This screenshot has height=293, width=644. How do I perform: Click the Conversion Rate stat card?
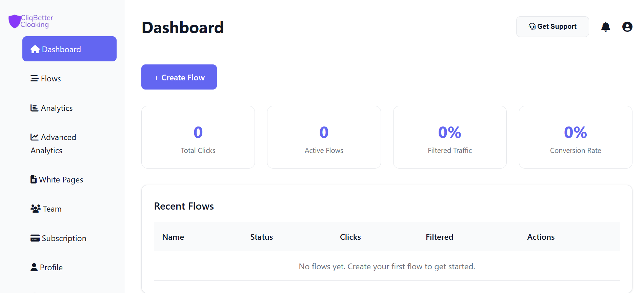(x=575, y=137)
